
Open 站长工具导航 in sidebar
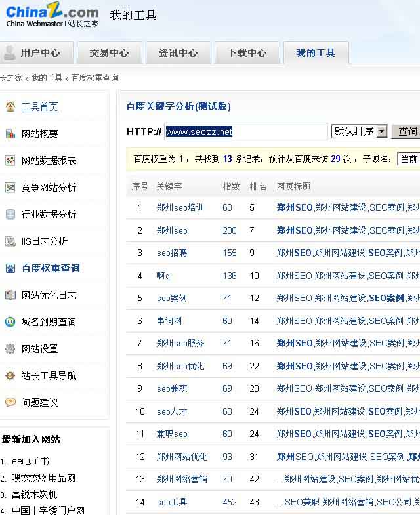point(49,375)
